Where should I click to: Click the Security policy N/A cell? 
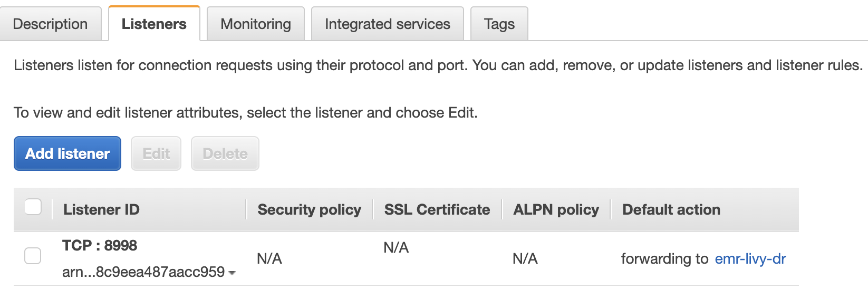[269, 258]
